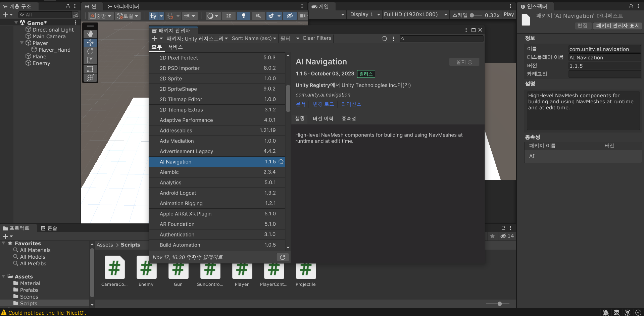
Task: Open the 패키지: Unity 레지스트리 dropdown
Action: coord(197,39)
